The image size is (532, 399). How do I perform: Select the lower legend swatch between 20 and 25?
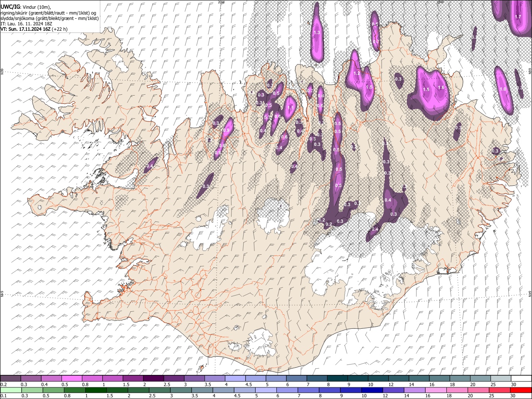pos(478,390)
